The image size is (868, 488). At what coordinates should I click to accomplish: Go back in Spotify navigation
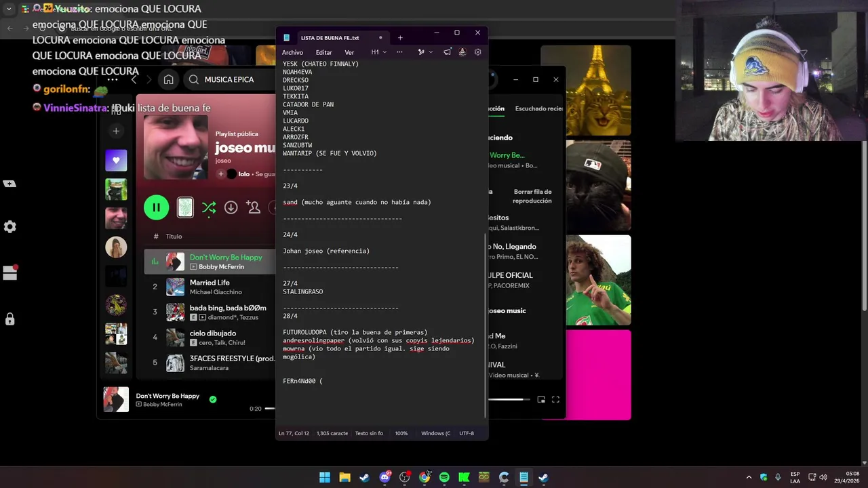134,79
